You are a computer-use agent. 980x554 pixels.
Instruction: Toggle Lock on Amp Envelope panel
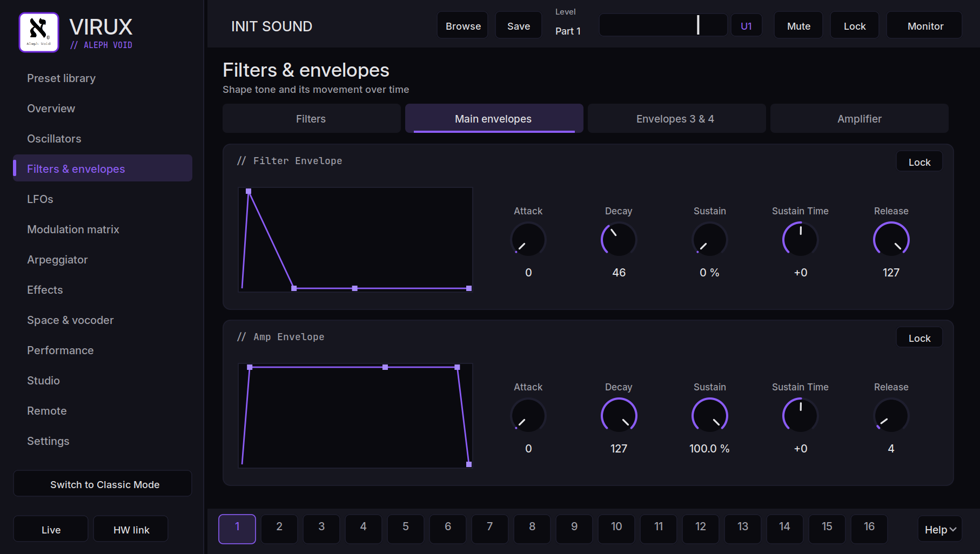(919, 337)
